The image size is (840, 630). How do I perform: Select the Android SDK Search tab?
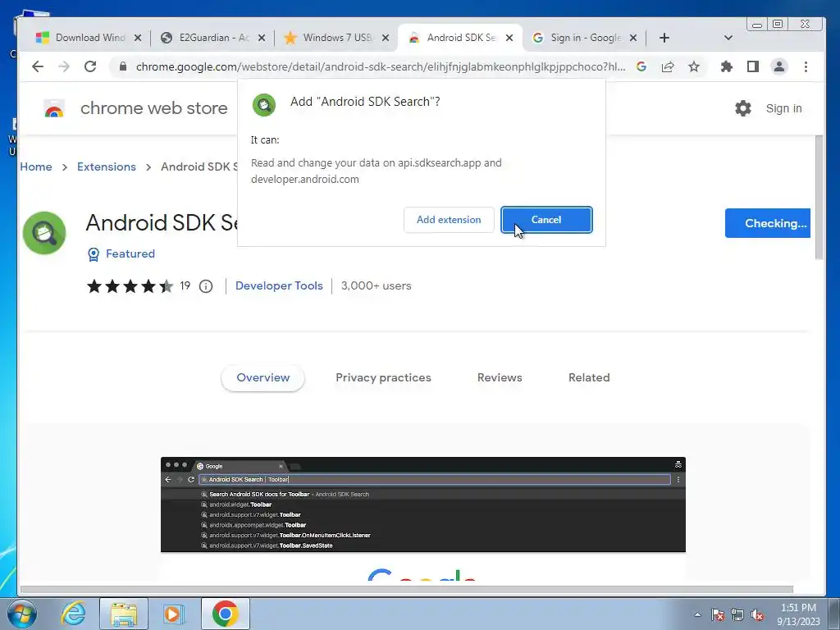452,38
